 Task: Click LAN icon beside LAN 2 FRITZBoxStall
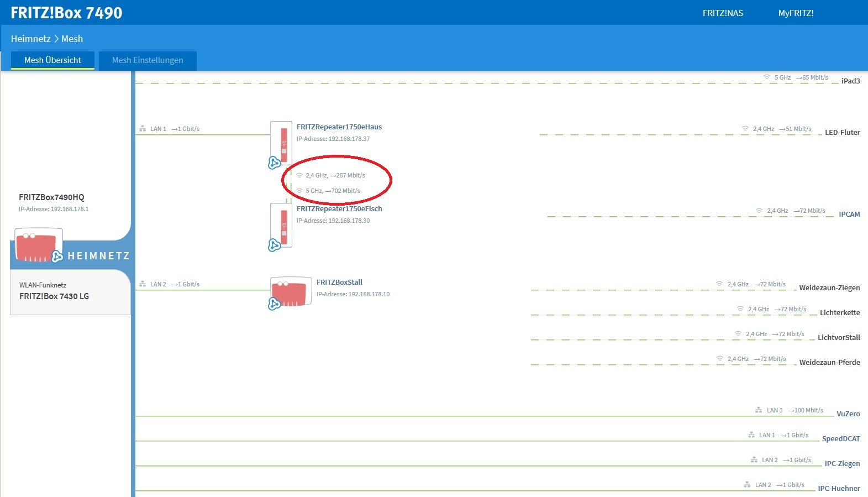[143, 284]
